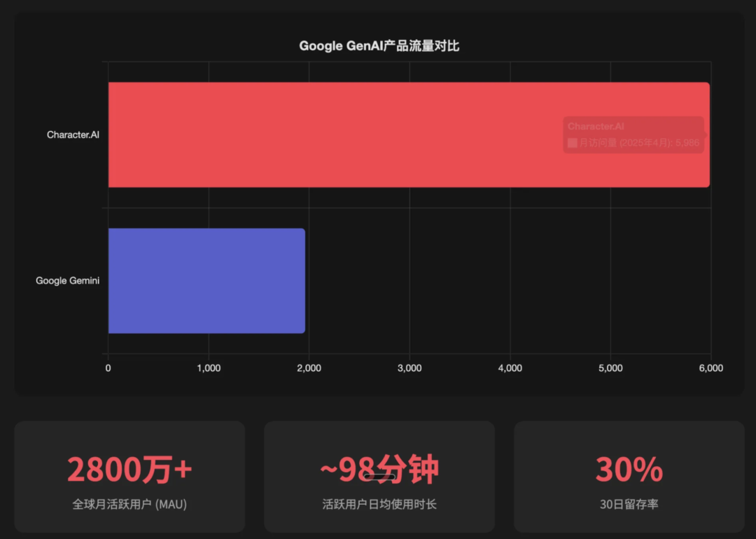Click the x-axis label '6,000'
The height and width of the screenshot is (539, 756).
coord(710,368)
